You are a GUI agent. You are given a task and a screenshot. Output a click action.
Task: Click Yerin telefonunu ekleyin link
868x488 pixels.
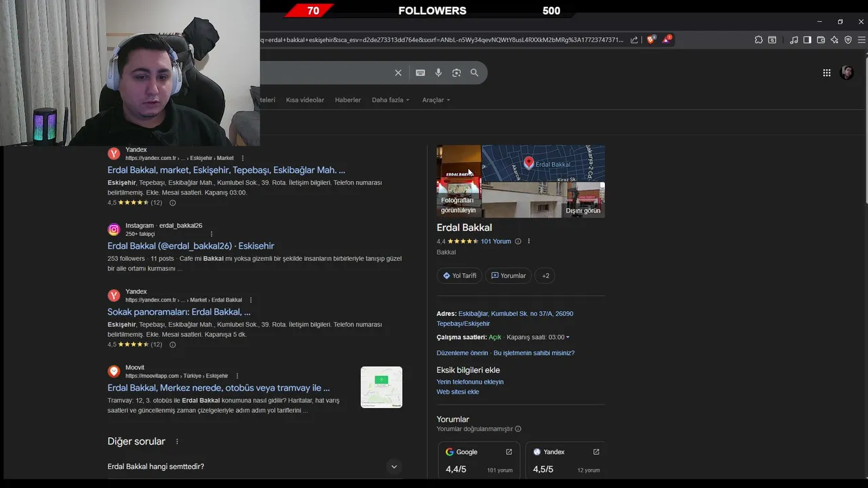470,382
